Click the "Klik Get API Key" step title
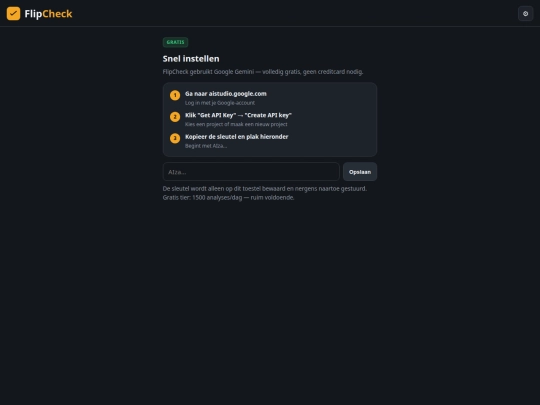 tap(238, 115)
